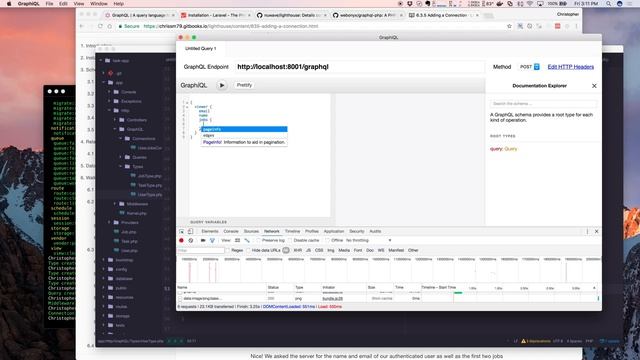Image resolution: width=640 pixels, height=360 pixels.
Task: Collapse the Types folder in editor tree
Action: pos(121,167)
